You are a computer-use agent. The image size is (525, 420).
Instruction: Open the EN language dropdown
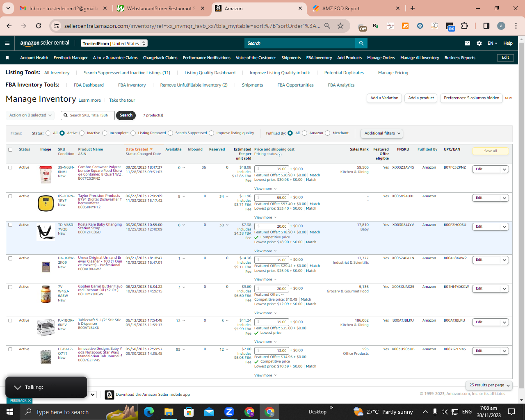point(492,43)
